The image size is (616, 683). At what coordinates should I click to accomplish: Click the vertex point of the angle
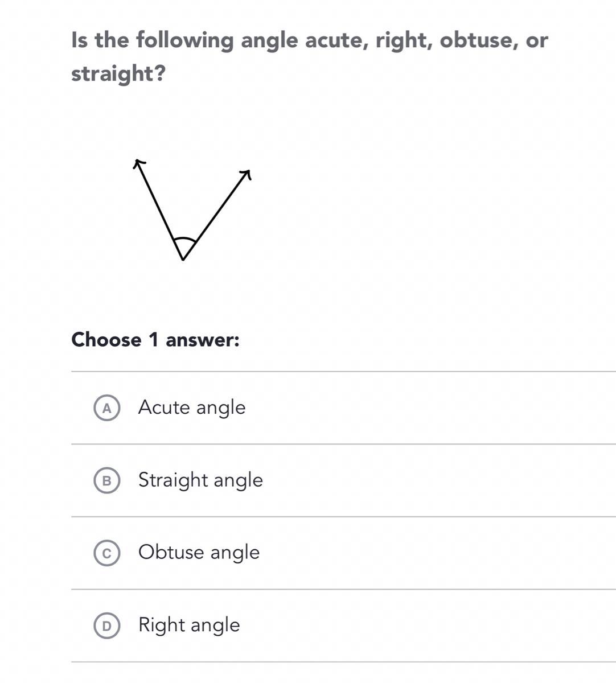[182, 260]
